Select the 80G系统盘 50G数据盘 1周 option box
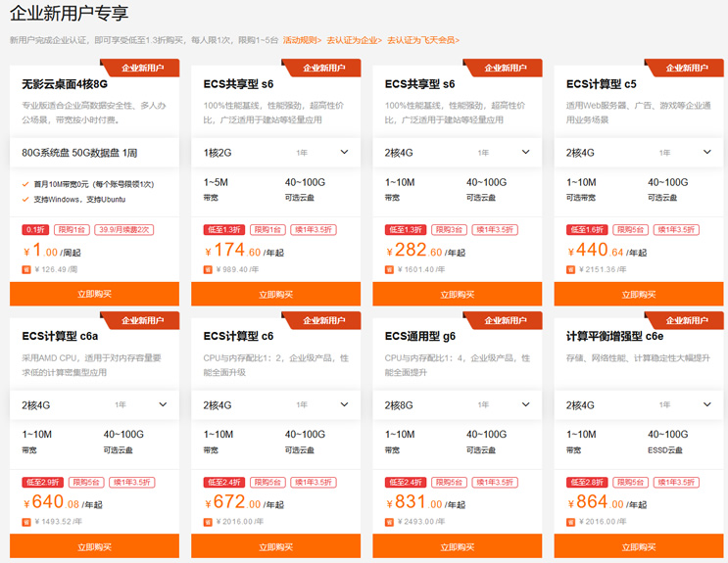The image size is (728, 563). 94,153
